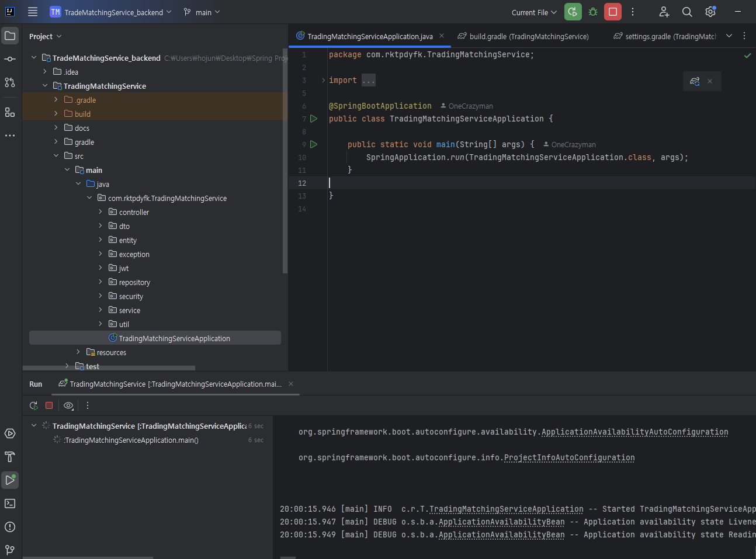Collapse the src folder
Screen dimensions: 756x559
(56, 155)
